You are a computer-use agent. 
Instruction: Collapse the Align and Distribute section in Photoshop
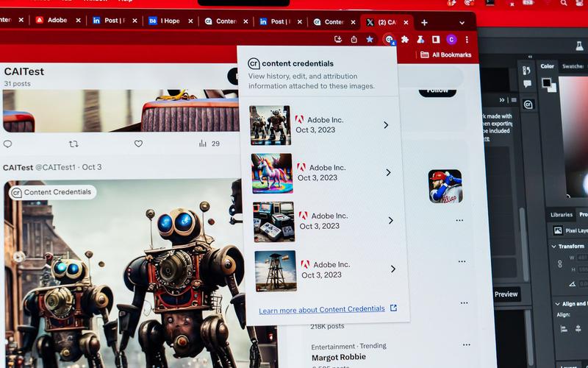[557, 304]
